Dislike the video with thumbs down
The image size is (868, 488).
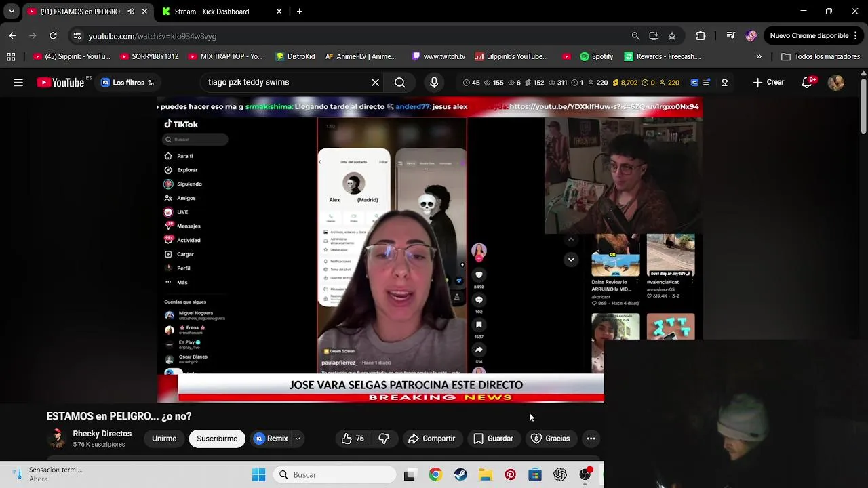[x=384, y=439]
